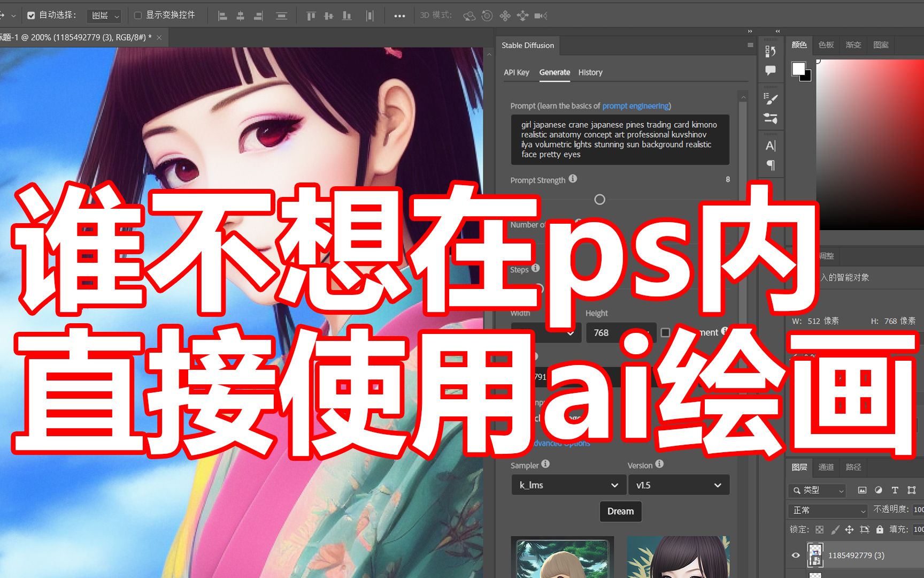Click align bottom edges icon

tap(346, 16)
